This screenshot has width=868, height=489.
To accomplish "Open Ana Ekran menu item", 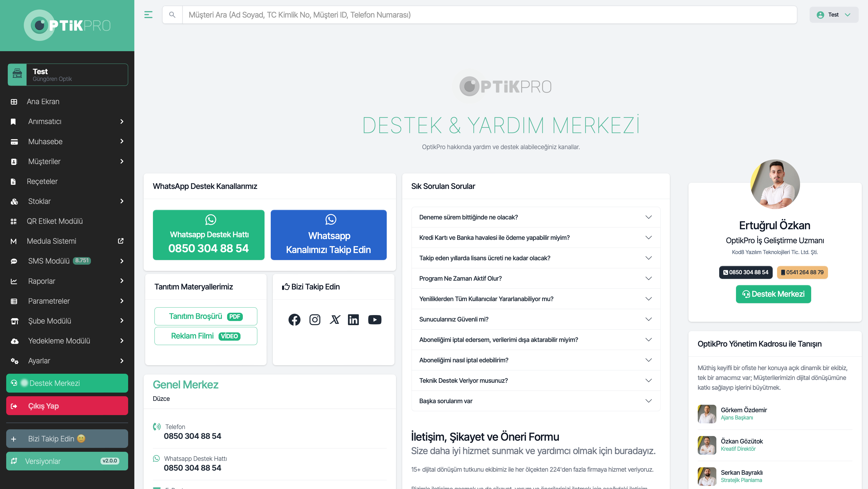I will (67, 102).
